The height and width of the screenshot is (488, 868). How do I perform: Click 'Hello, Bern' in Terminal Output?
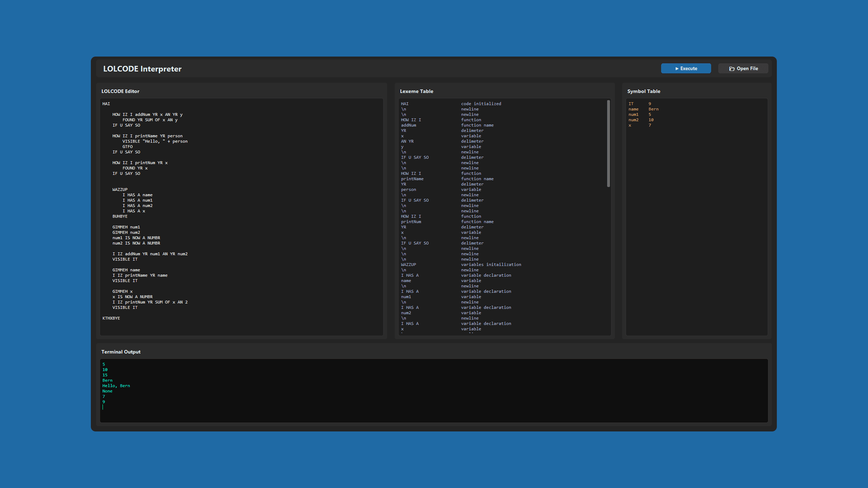[116, 386]
